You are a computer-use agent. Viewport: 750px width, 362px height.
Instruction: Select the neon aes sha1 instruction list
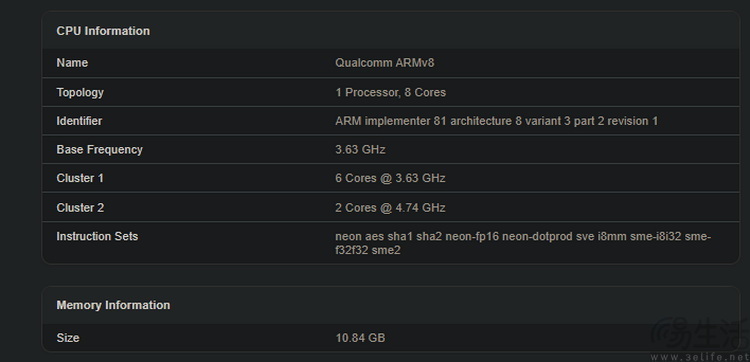(523, 243)
